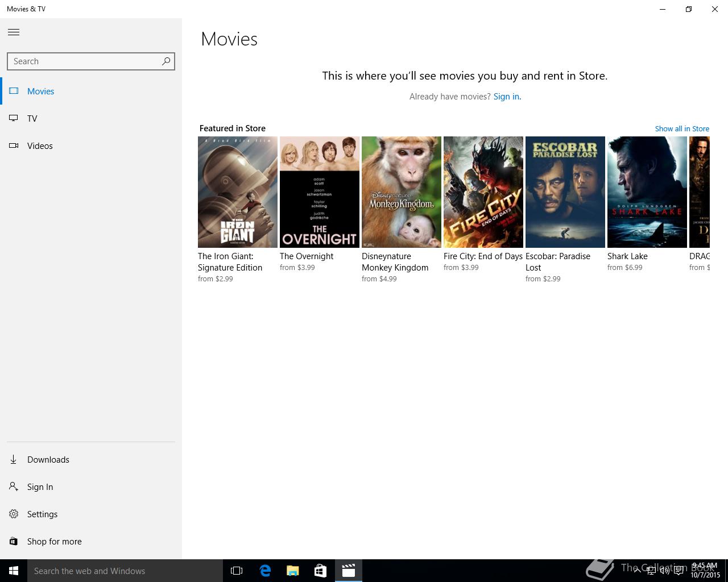Open the Sign In sidebar option
The width and height of the screenshot is (728, 582).
[x=40, y=487]
